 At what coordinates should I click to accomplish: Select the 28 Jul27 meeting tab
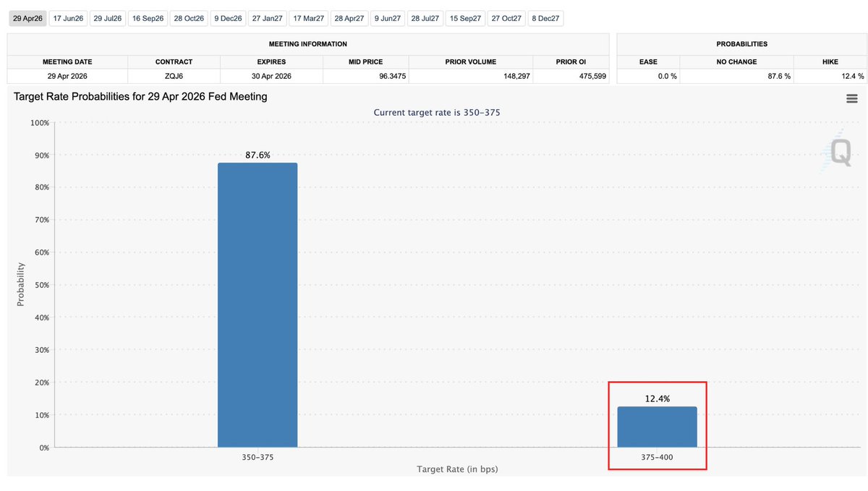tap(424, 19)
